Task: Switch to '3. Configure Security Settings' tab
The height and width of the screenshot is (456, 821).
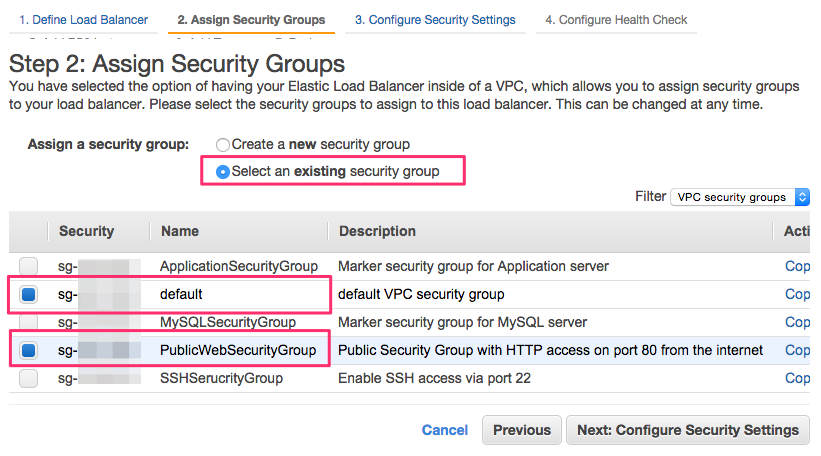Action: 435,20
